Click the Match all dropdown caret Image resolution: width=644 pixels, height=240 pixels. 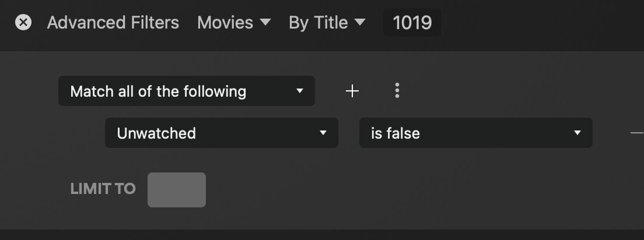click(300, 91)
